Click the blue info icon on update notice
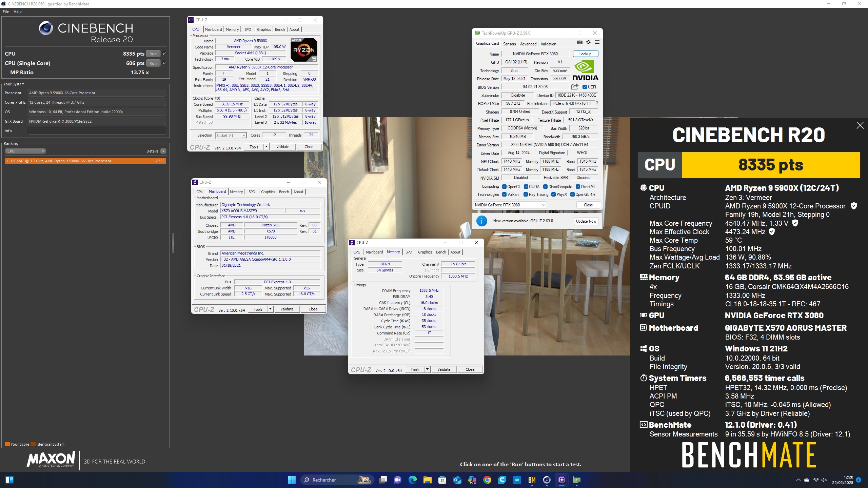Viewport: 868px width, 488px height. click(481, 221)
